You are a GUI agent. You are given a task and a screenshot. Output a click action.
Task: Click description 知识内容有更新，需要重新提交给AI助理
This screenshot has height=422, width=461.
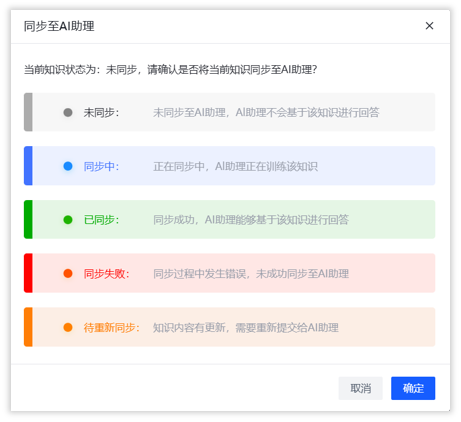point(246,328)
